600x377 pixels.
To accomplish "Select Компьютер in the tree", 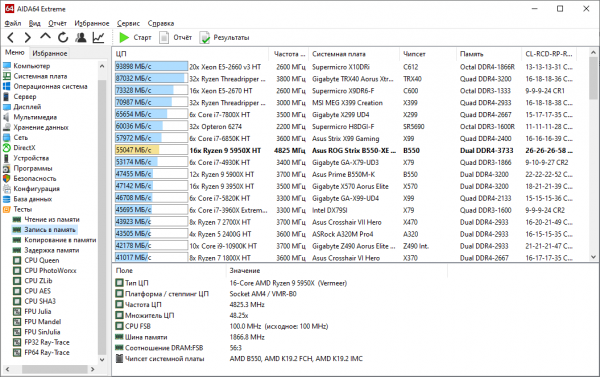I will (x=32, y=66).
